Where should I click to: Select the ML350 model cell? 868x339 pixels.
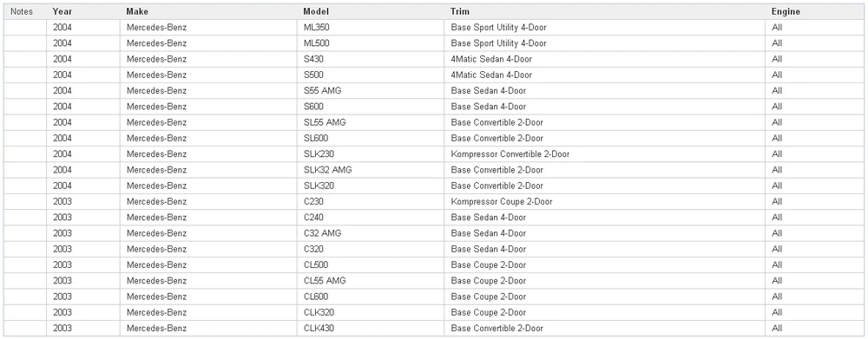[x=371, y=28]
